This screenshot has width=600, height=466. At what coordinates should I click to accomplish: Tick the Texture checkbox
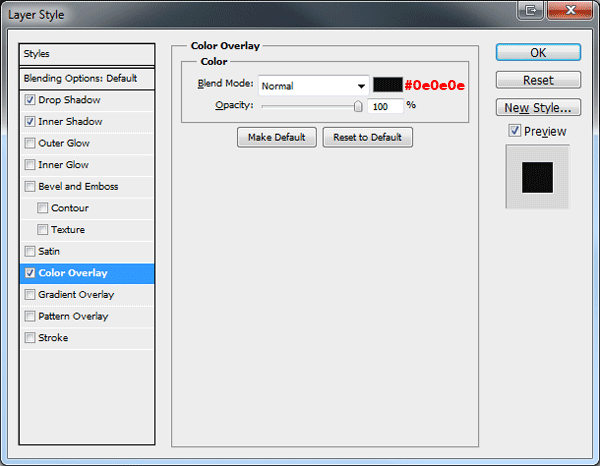42,230
